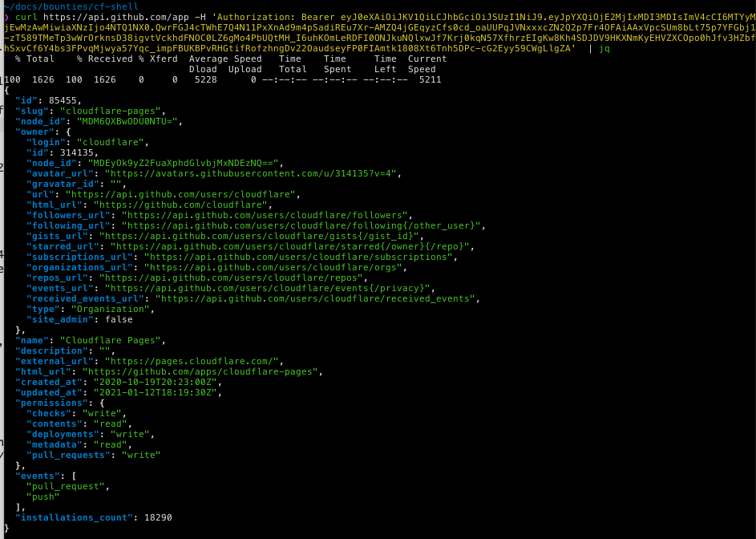Click the "permissions" key
This screenshot has width=756, height=539.
[x=51, y=403]
